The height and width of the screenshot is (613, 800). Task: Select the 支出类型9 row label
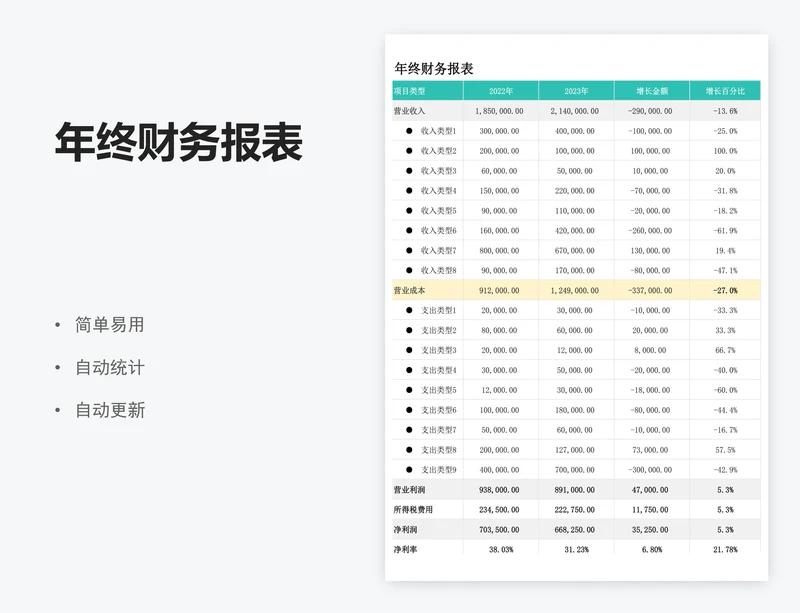click(x=438, y=470)
